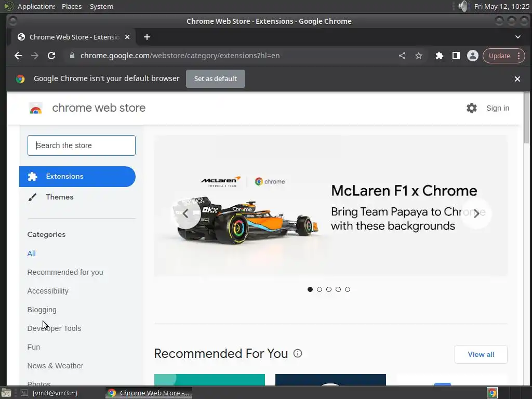This screenshot has width=532, height=399.
Task: Click the address bar URL
Action: click(180, 56)
